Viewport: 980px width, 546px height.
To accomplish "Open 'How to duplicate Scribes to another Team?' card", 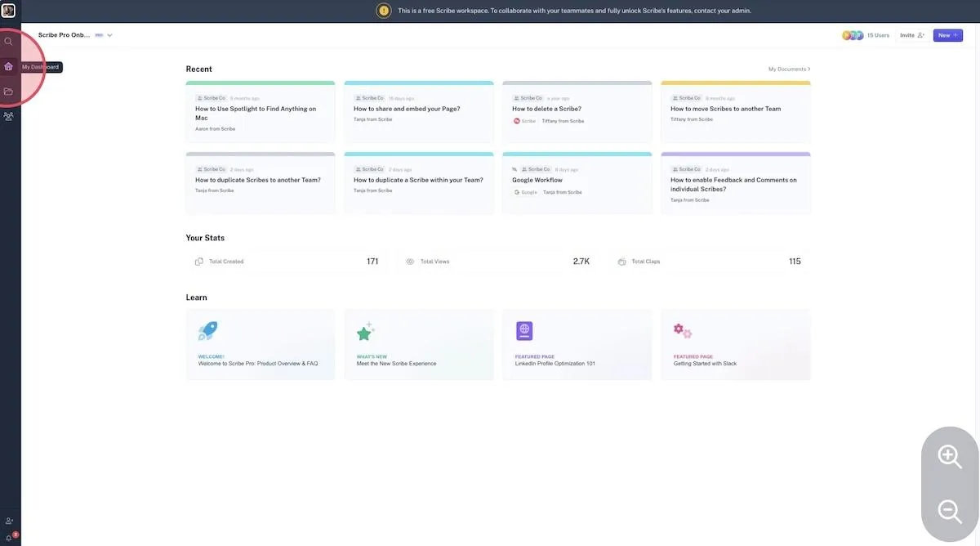I will [x=261, y=183].
